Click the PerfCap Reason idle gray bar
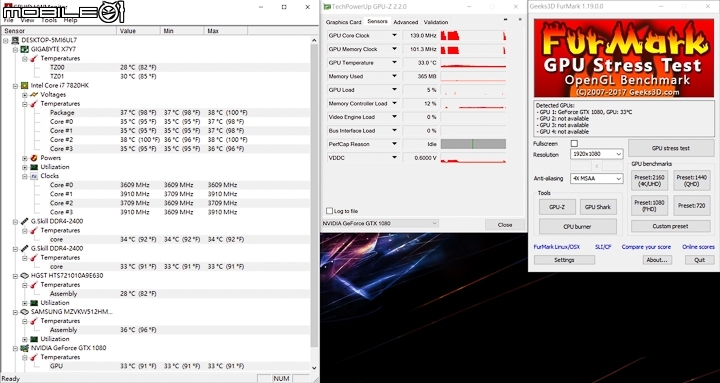720x383 pixels. click(x=473, y=144)
